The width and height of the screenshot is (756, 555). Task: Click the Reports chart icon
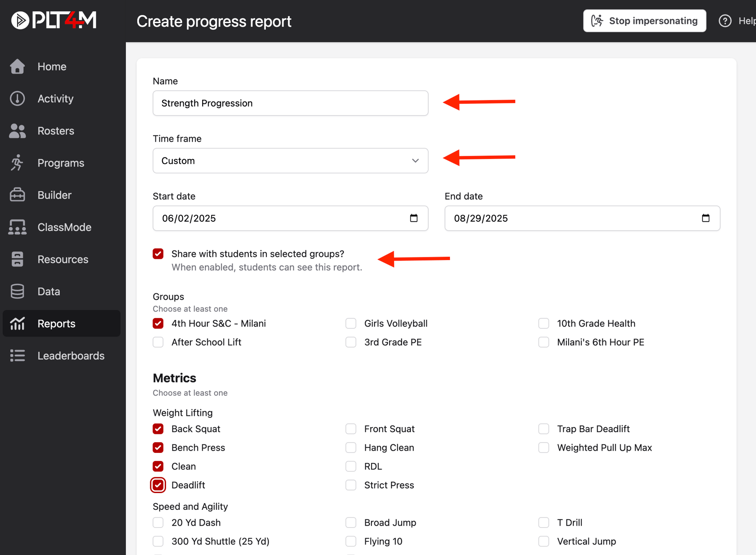coord(18,323)
